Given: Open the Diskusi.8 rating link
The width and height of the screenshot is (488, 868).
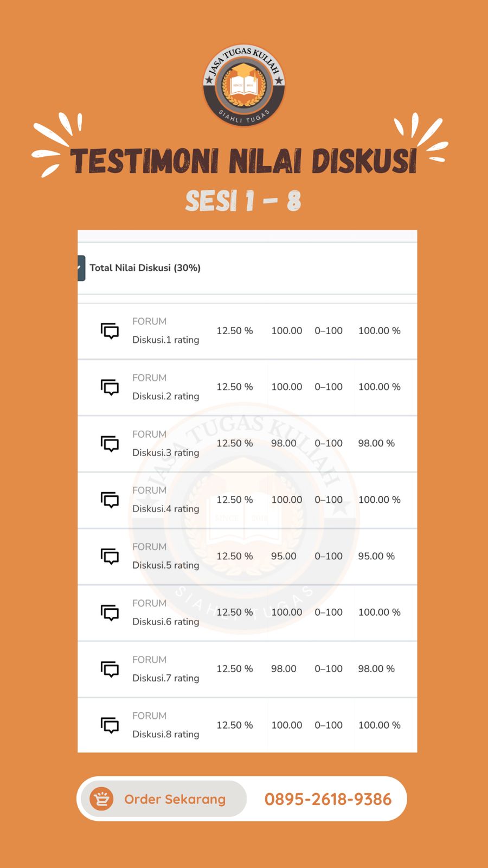Looking at the screenshot, I should point(166,735).
